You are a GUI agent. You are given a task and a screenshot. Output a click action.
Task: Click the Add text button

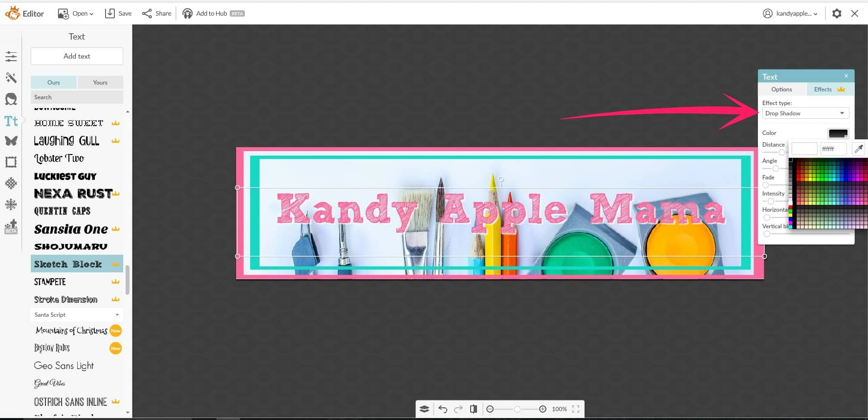(77, 56)
